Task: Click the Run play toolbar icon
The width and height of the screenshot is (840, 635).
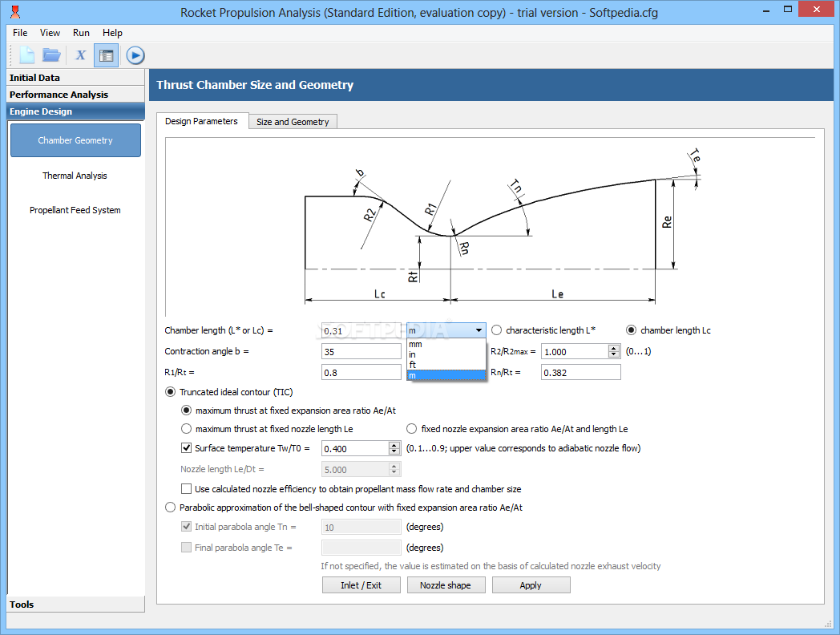Action: coord(135,55)
